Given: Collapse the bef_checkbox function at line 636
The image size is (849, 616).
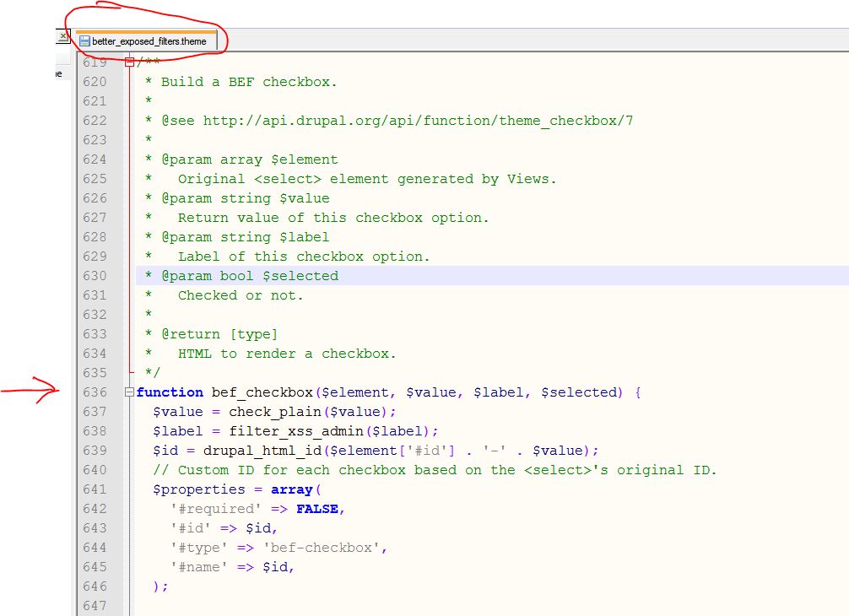Looking at the screenshot, I should (x=129, y=392).
